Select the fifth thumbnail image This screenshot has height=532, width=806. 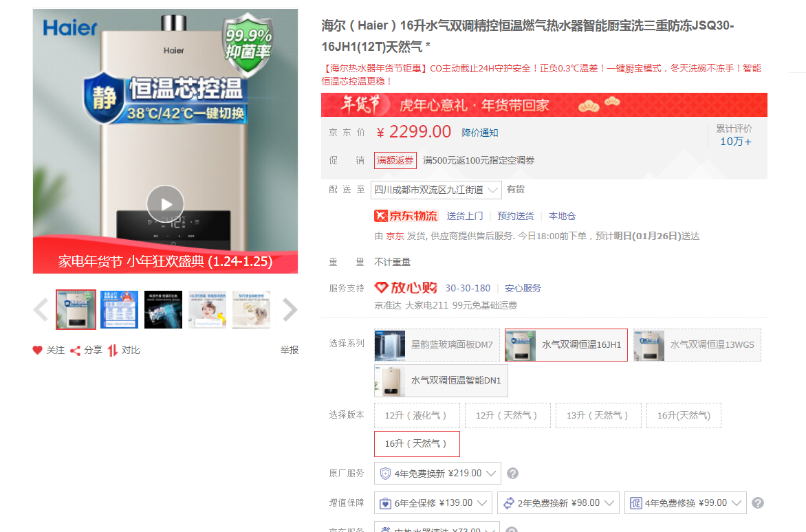[252, 310]
